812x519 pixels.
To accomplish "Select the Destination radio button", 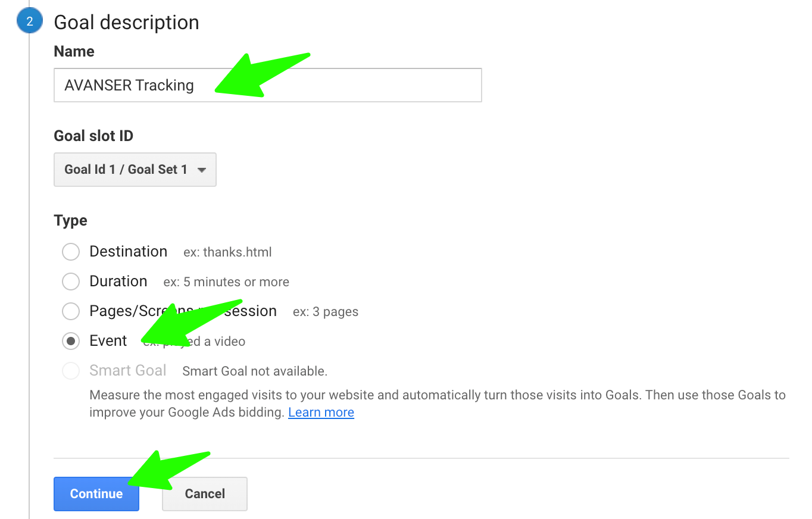I will point(71,252).
